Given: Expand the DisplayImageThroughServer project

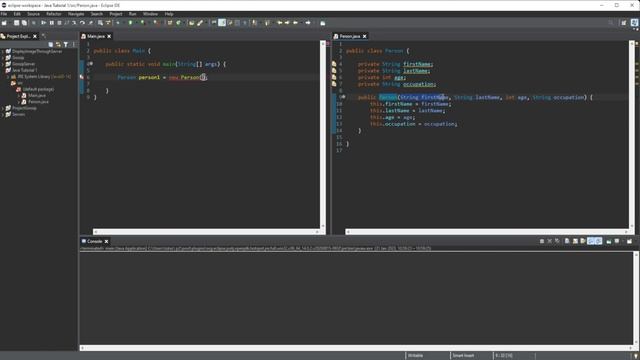Looking at the screenshot, I should [3, 51].
